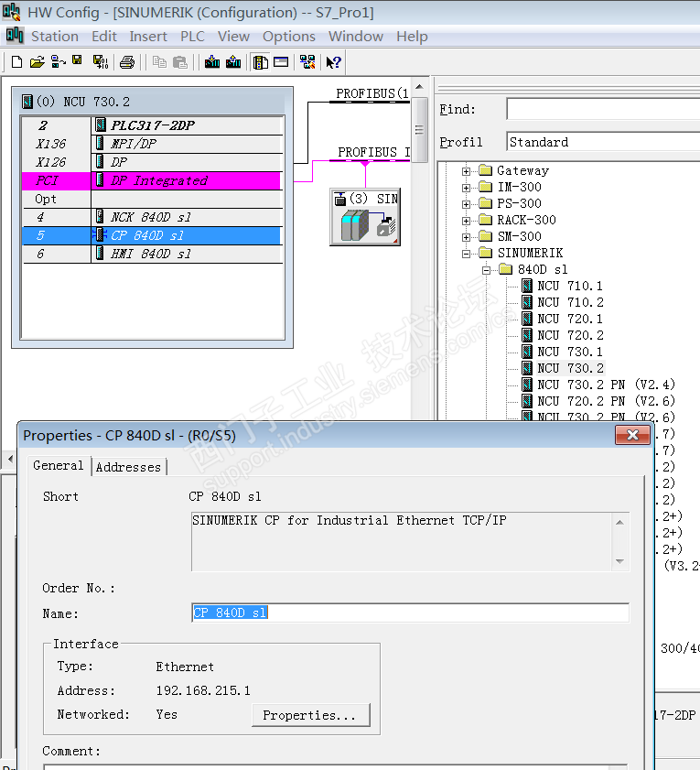Collapse the SINUMERIK folder tree node
The width and height of the screenshot is (700, 770).
pyautogui.click(x=466, y=254)
